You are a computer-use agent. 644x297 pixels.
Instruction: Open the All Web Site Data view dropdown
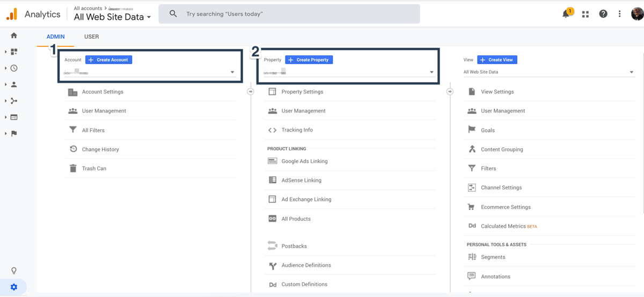[548, 72]
